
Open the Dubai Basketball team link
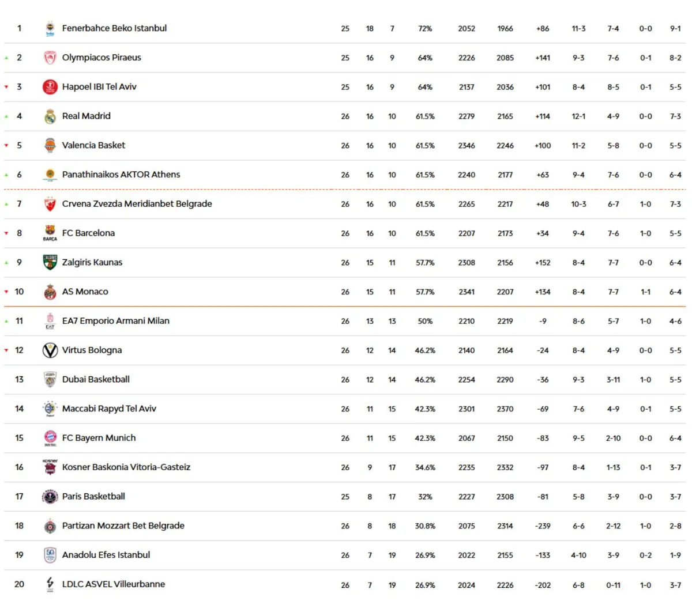click(x=96, y=379)
